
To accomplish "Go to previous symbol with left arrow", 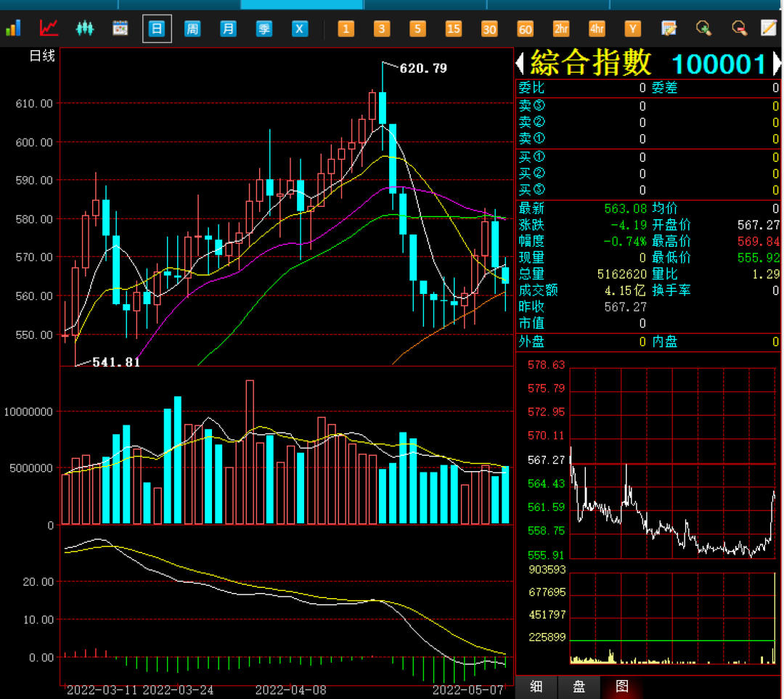I will click(x=520, y=63).
